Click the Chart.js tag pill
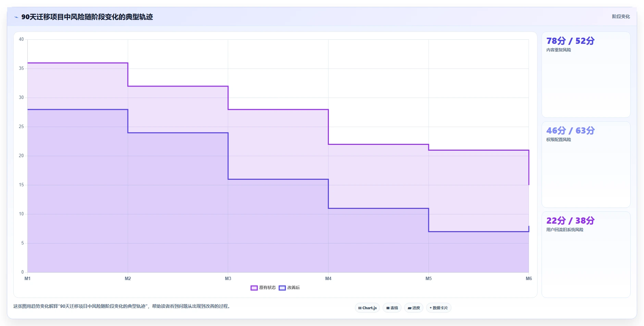This screenshot has height=326, width=644. click(x=367, y=308)
